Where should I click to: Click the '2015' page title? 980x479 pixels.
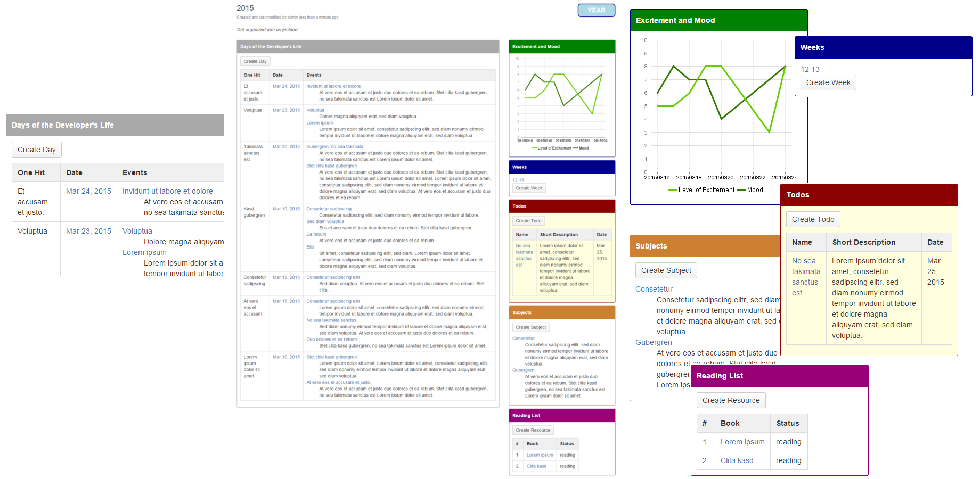coord(246,8)
